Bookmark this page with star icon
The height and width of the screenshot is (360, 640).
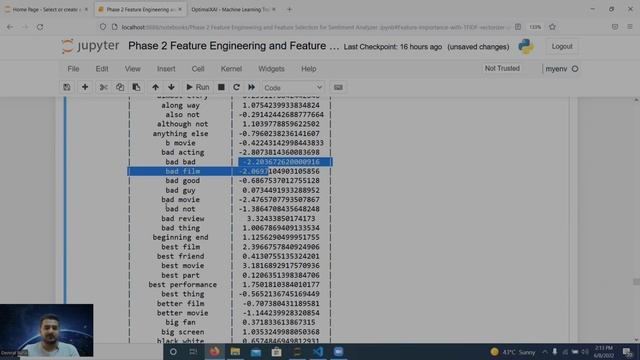[552, 27]
